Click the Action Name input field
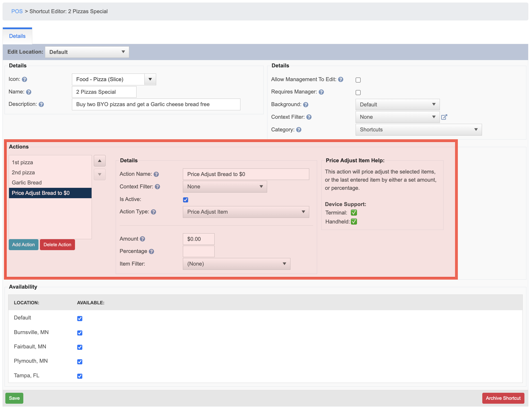 [x=246, y=174]
